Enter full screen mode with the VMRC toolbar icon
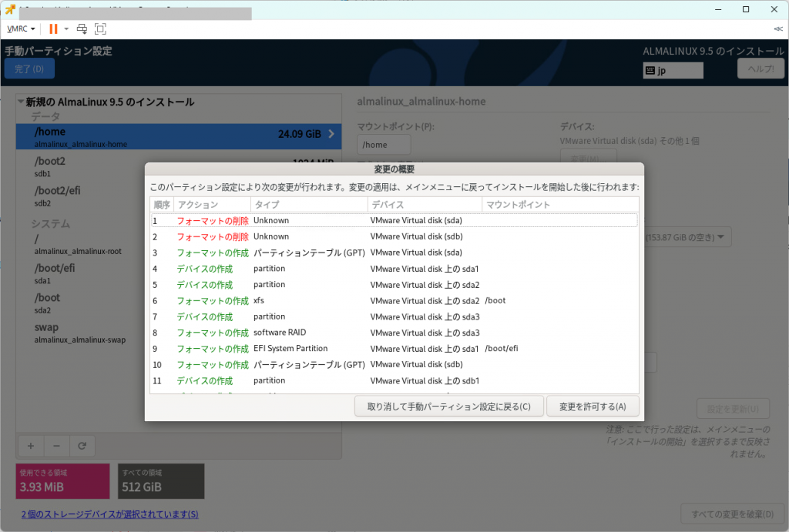Image resolution: width=789 pixels, height=532 pixels. tap(100, 28)
